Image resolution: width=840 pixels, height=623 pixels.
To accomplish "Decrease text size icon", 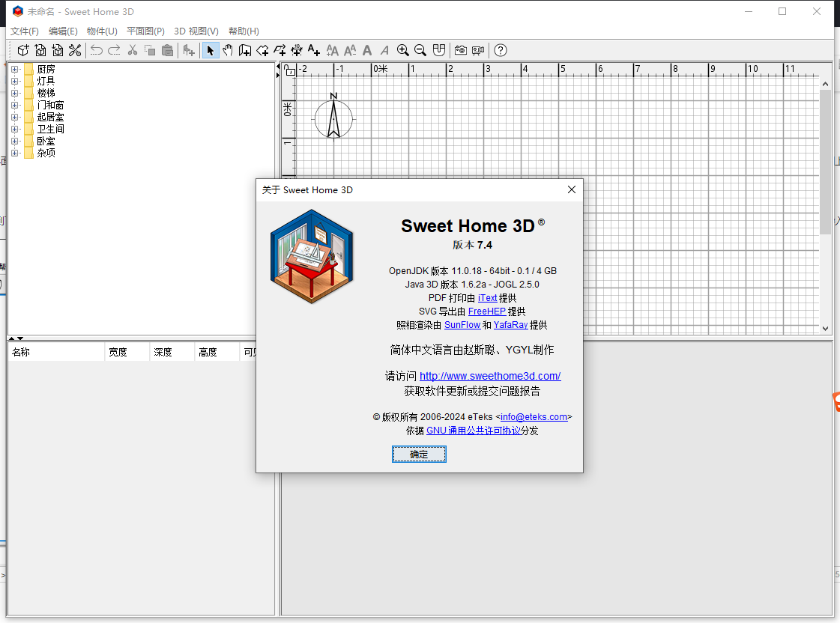I will tap(350, 50).
